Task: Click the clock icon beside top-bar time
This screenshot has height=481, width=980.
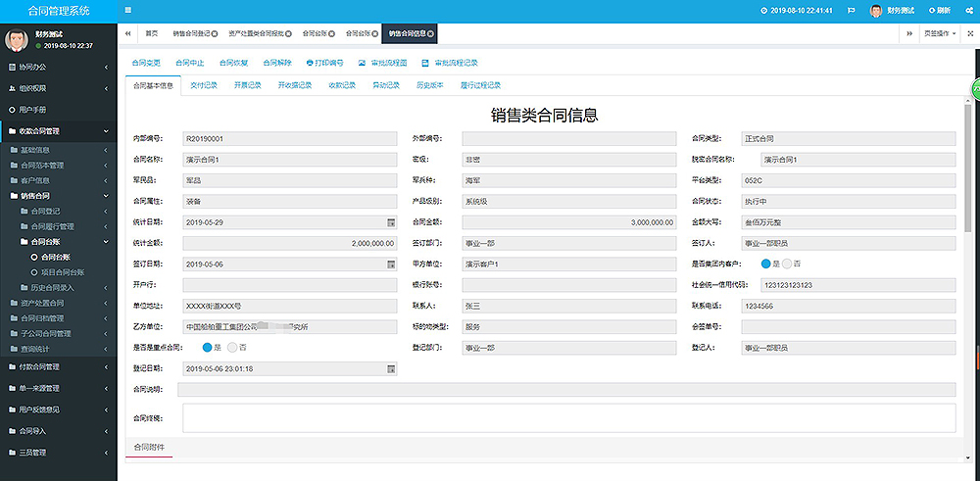Action: [763, 11]
